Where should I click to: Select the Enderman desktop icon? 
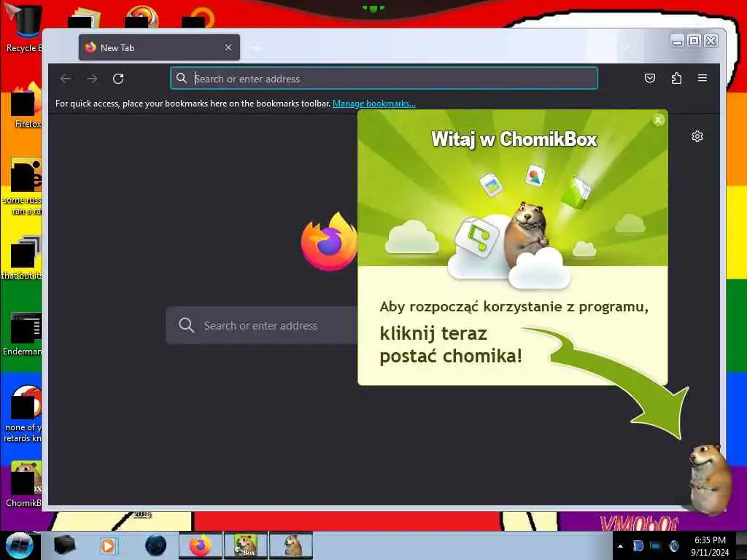(24, 334)
